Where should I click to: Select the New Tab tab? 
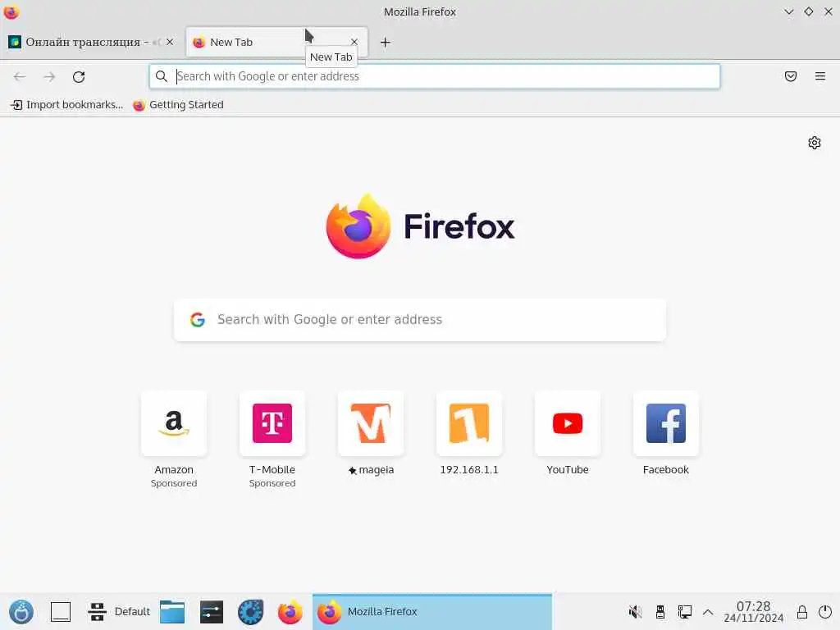coord(277,42)
